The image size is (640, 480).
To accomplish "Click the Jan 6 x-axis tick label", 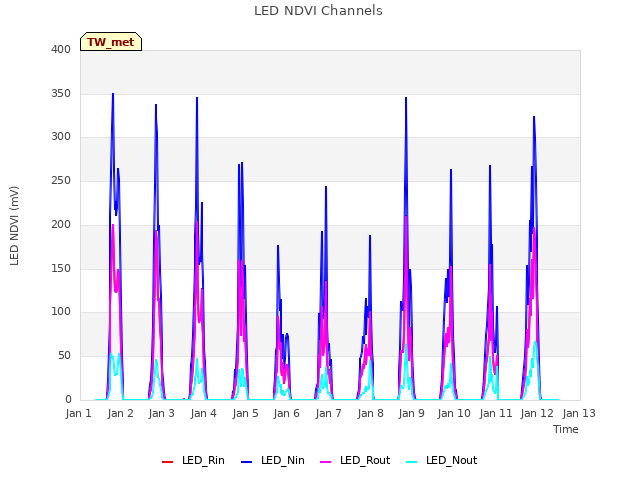I will tap(287, 413).
